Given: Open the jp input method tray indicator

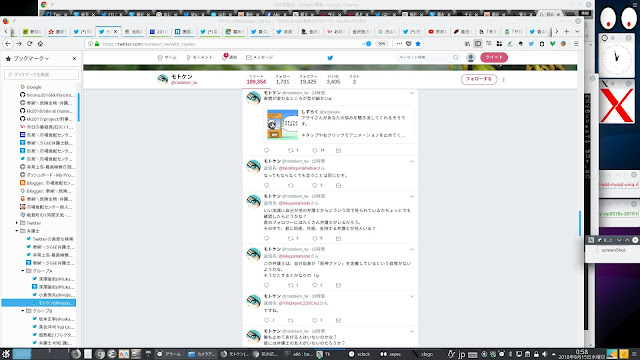Looking at the screenshot, I should 461,354.
